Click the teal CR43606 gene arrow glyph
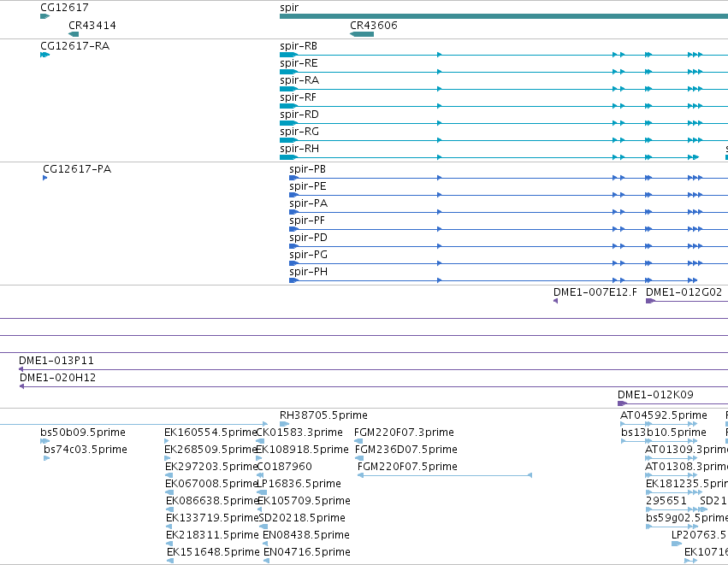 (362, 34)
